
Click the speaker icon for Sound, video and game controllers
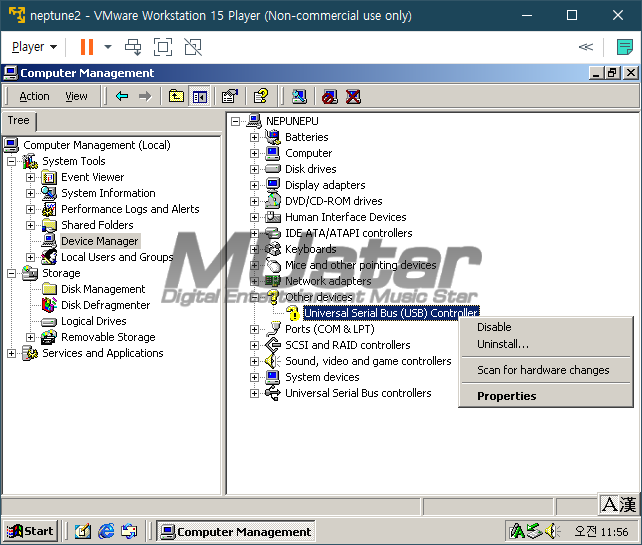(x=273, y=361)
